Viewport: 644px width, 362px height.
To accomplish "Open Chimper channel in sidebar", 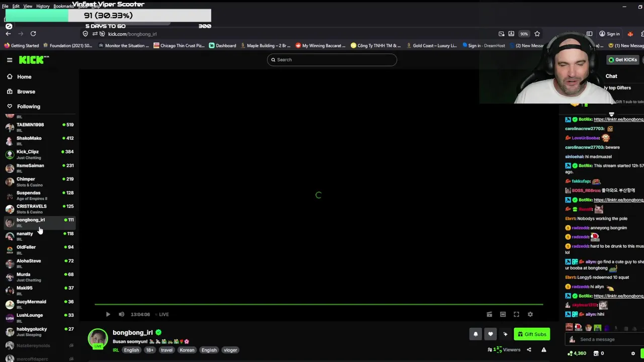I will [x=39, y=181].
